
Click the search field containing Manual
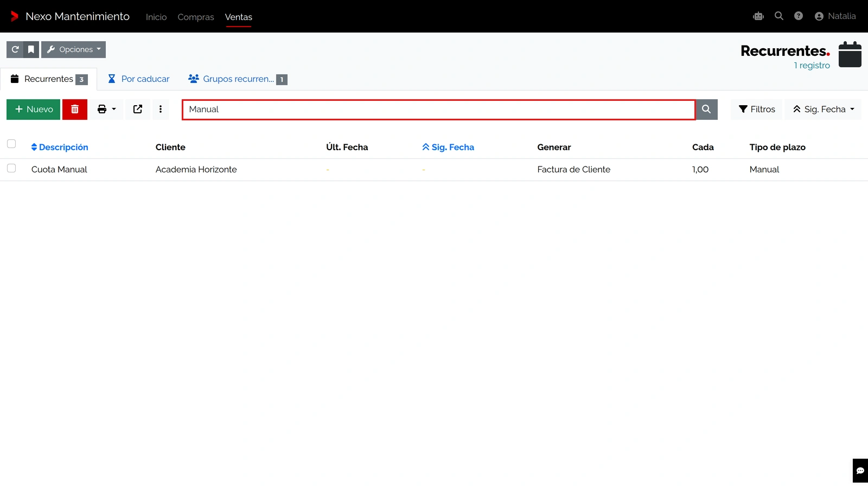[439, 110]
